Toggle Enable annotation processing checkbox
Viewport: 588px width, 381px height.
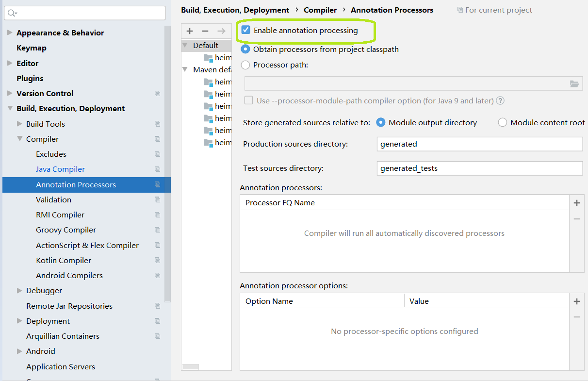point(246,30)
